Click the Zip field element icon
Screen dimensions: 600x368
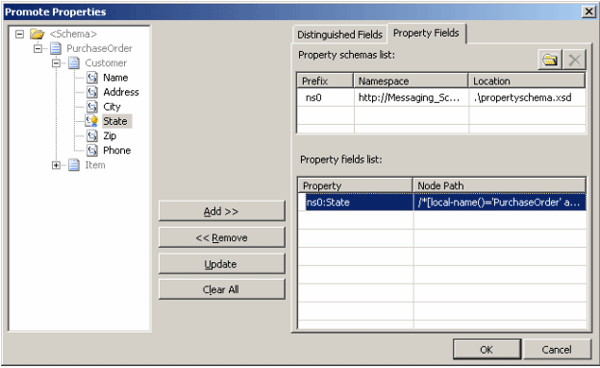click(x=92, y=136)
